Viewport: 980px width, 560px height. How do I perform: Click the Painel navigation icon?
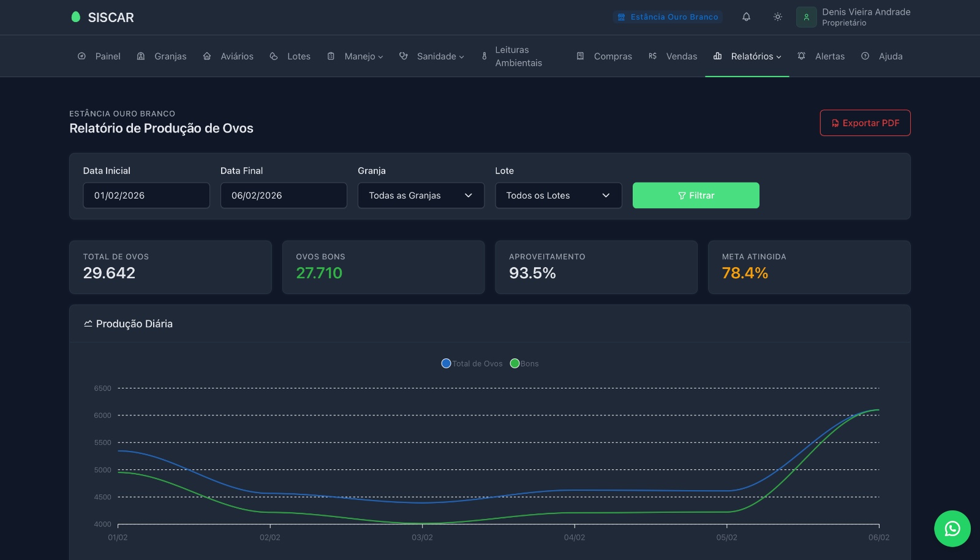click(x=81, y=56)
